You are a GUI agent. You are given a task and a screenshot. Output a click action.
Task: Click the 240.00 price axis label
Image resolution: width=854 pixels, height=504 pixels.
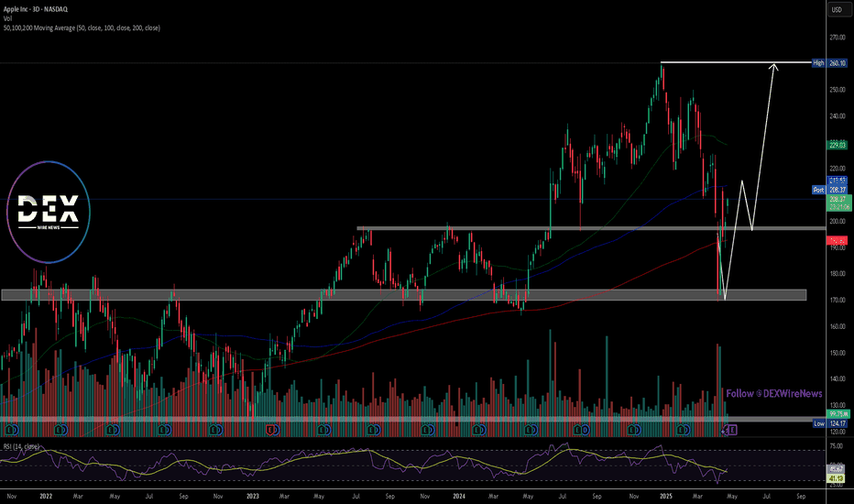(x=838, y=116)
